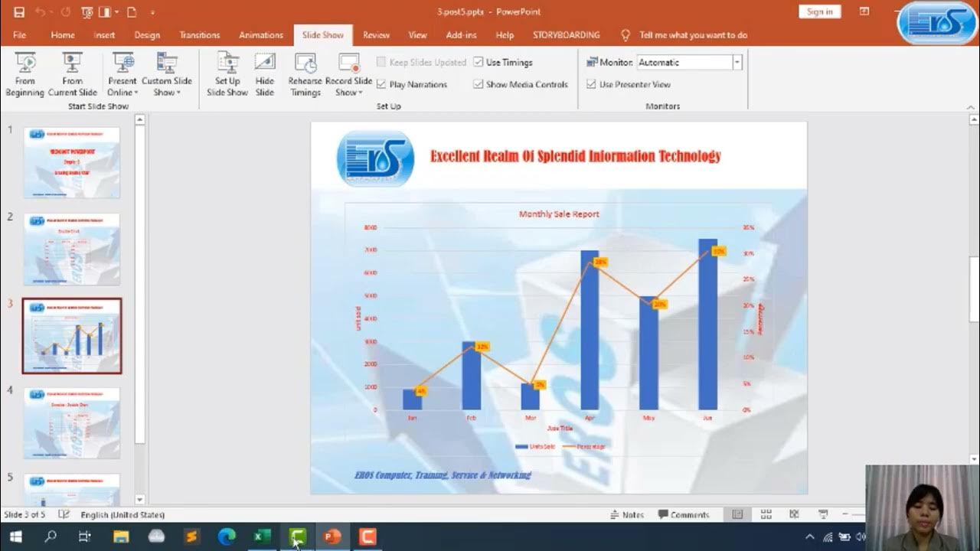Open File Explorer from taskbar
Screen dimensions: 980x551
pos(121,536)
